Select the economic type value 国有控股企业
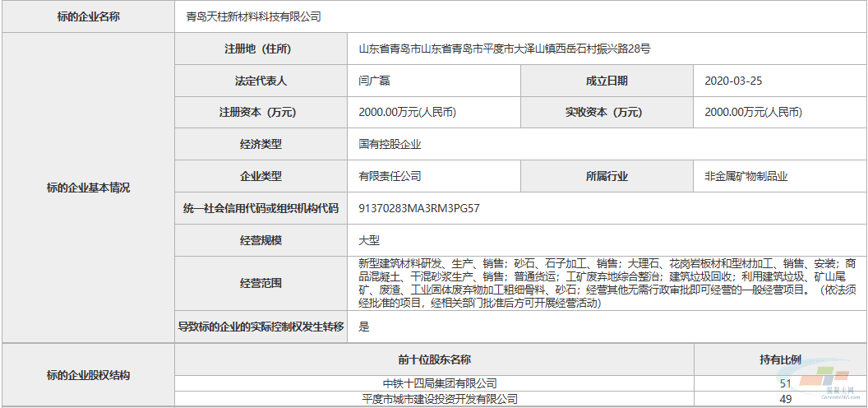The image size is (868, 408). click(x=390, y=144)
